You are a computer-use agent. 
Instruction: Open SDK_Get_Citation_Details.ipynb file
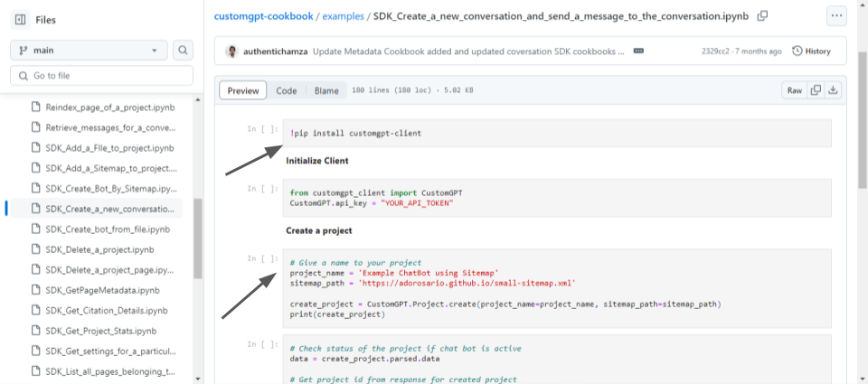[x=107, y=311]
